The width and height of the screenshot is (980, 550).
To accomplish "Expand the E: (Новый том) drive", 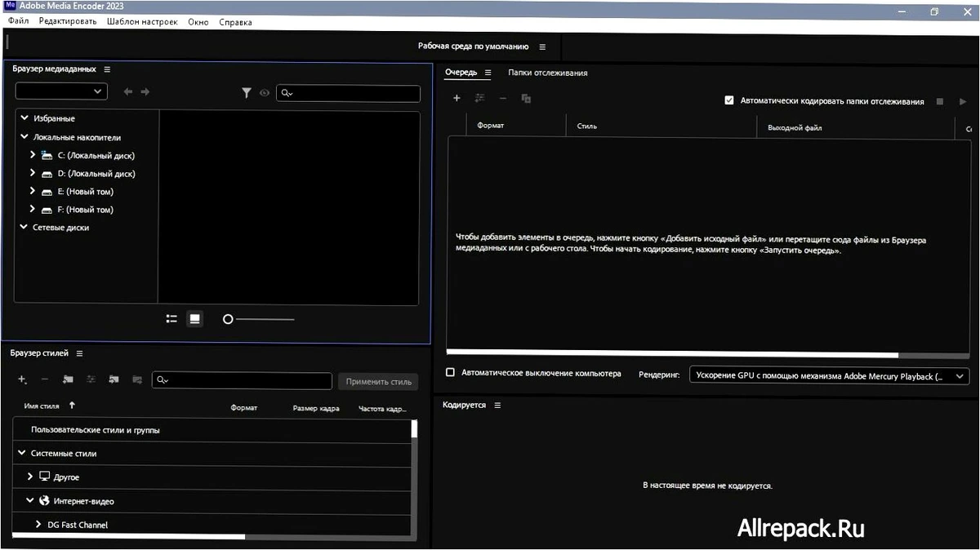I will (33, 191).
